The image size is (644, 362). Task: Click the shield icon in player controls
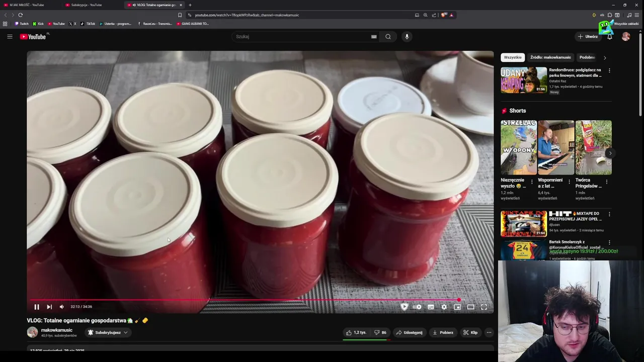click(404, 307)
